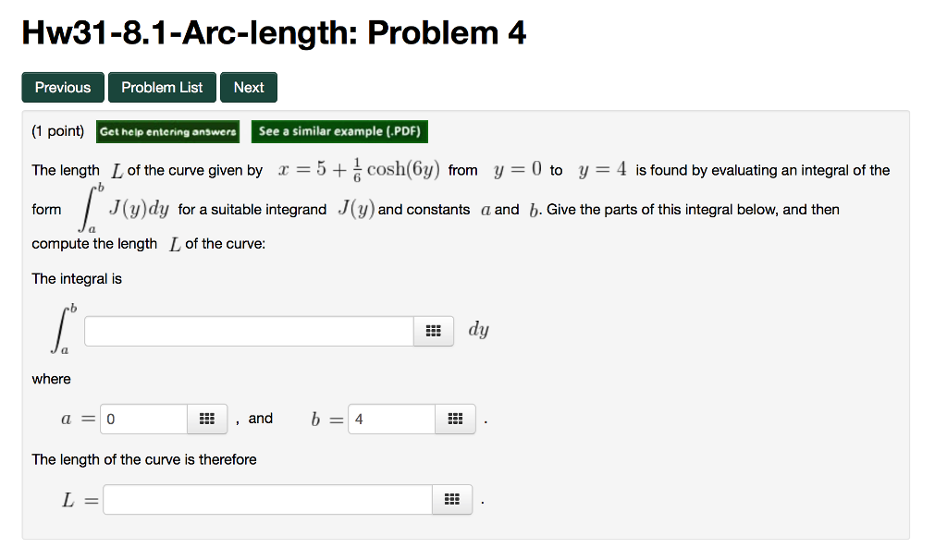Navigate back using the Previous control
Screen dimensions: 947x560
62,87
